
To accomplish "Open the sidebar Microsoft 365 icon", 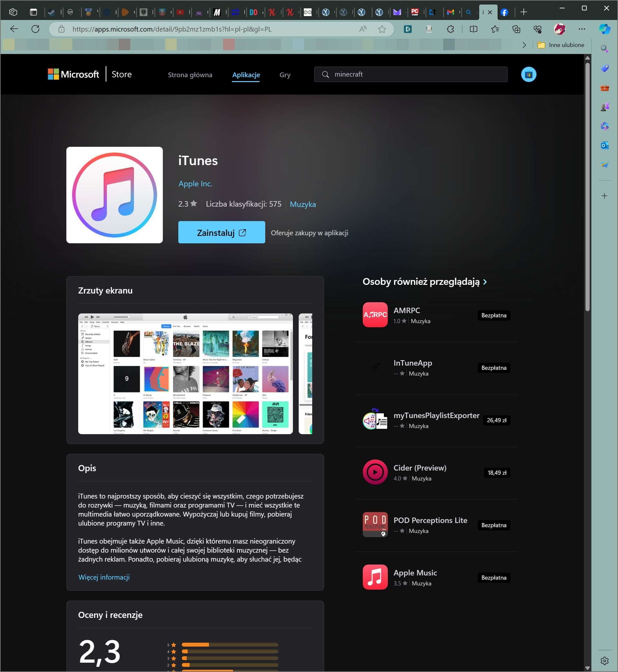I will [x=604, y=126].
